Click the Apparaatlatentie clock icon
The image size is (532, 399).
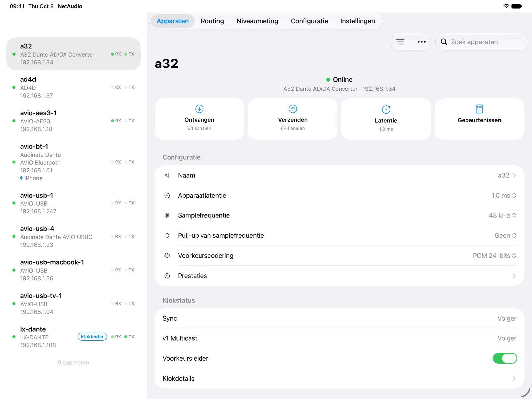pyautogui.click(x=167, y=196)
